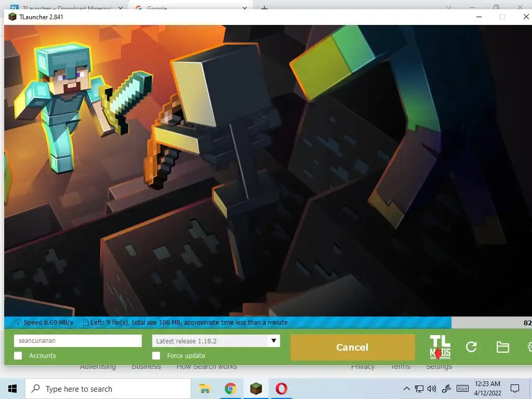
Task: Close the TLauncher window
Action: [x=526, y=17]
